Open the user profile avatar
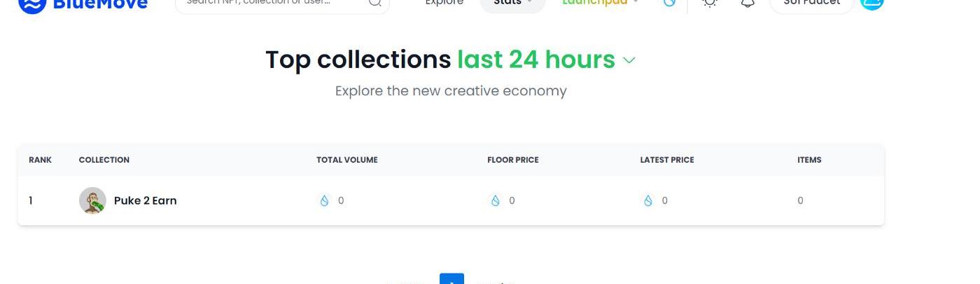The image size is (980, 284). tap(871, 3)
